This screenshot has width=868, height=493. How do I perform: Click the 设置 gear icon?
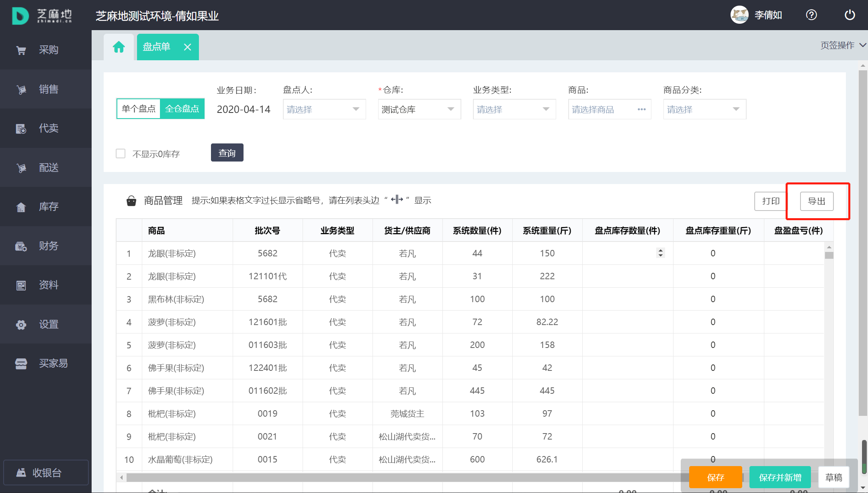(x=21, y=325)
